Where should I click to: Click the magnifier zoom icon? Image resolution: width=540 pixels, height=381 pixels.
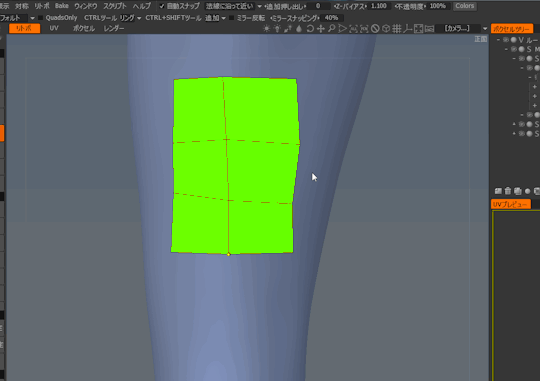tap(332, 29)
